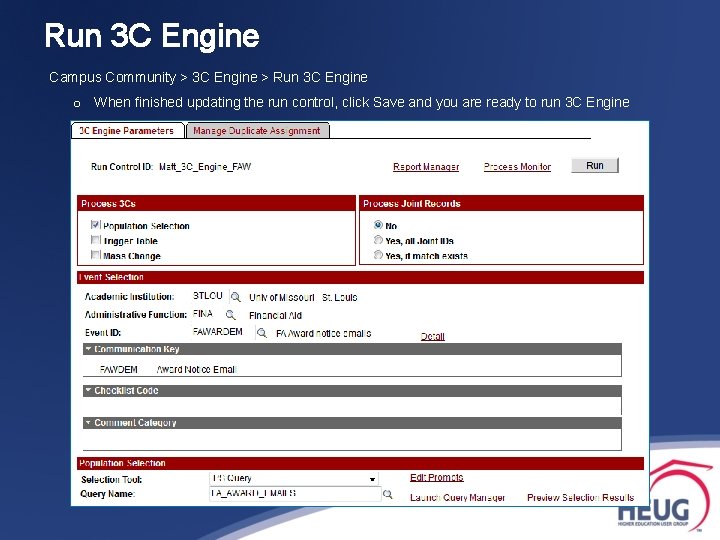Click FA Award notice emails description
The height and width of the screenshot is (540, 720).
click(x=323, y=333)
